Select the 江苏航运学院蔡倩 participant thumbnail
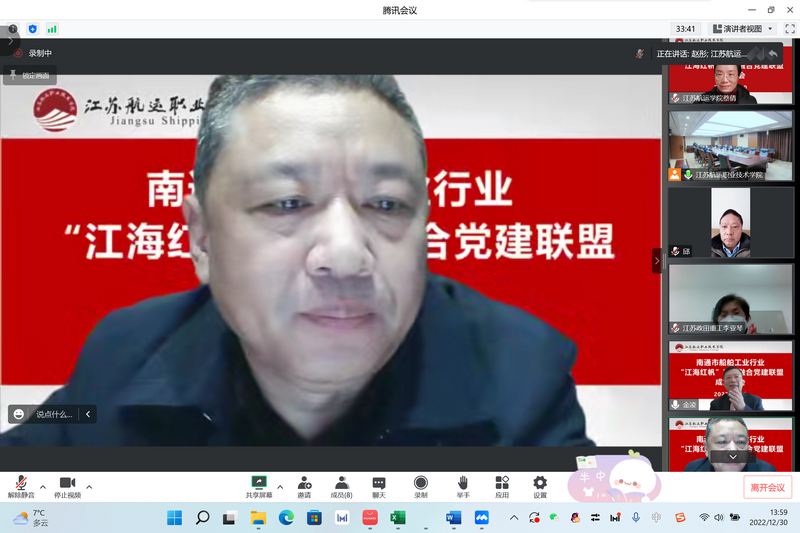800x533 pixels. tap(731, 71)
